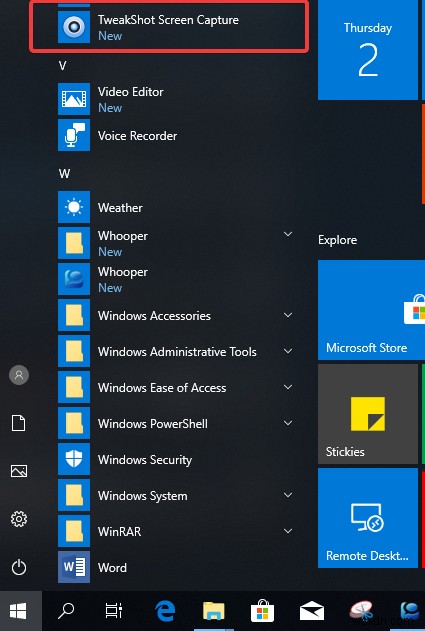This screenshot has height=631, width=425.
Task: Click the Power icon in sidebar
Action: [19, 568]
